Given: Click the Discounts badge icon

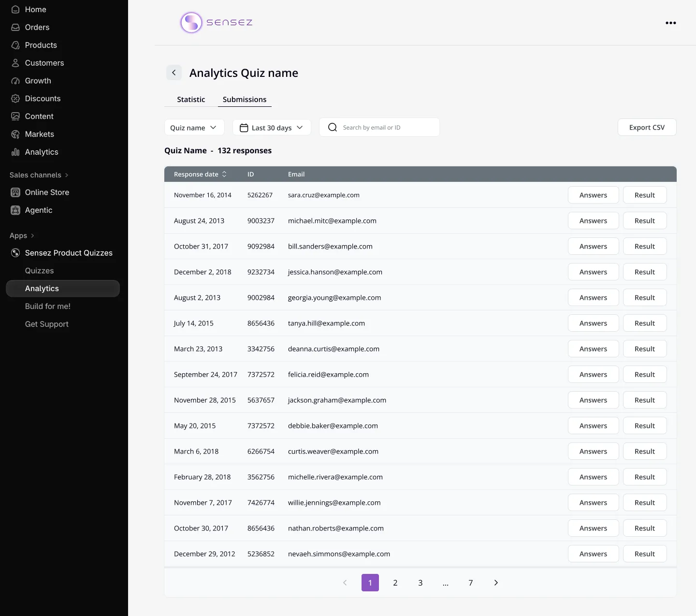Looking at the screenshot, I should point(15,99).
